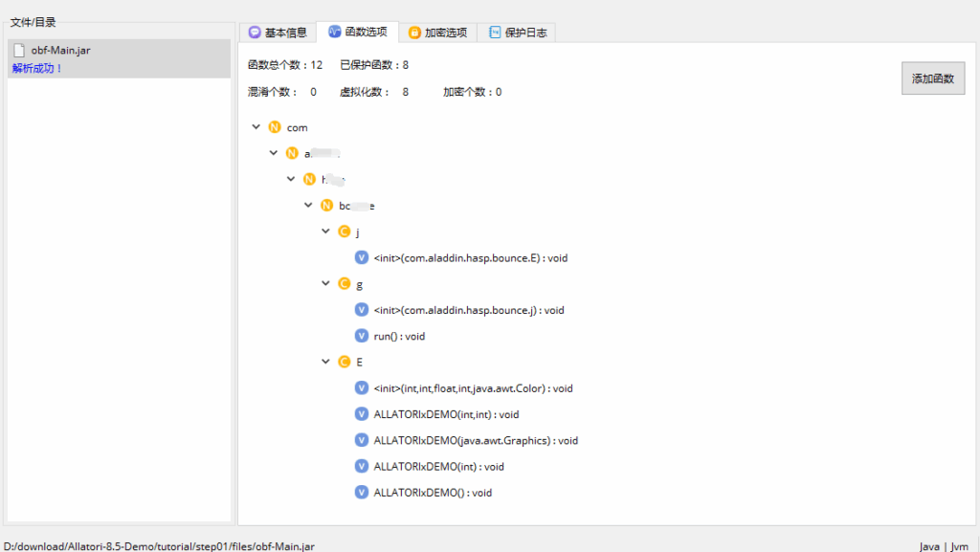Collapse the class g tree node

(x=326, y=284)
